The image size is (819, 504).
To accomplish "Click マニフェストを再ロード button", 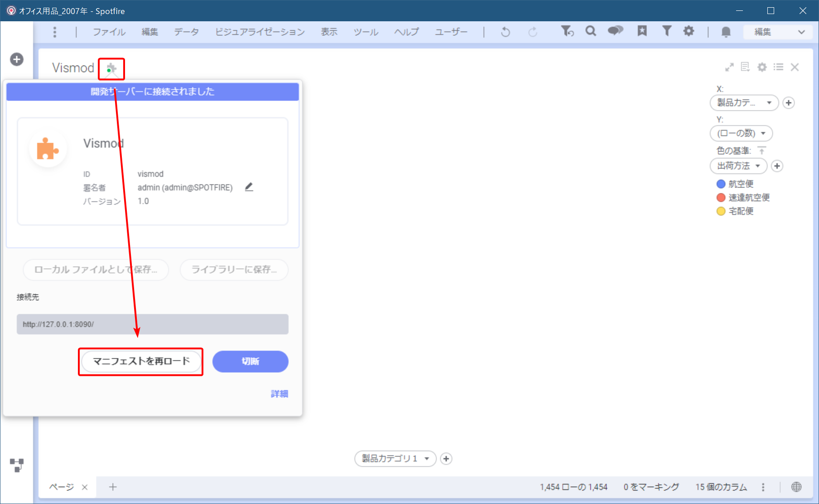I will [141, 361].
